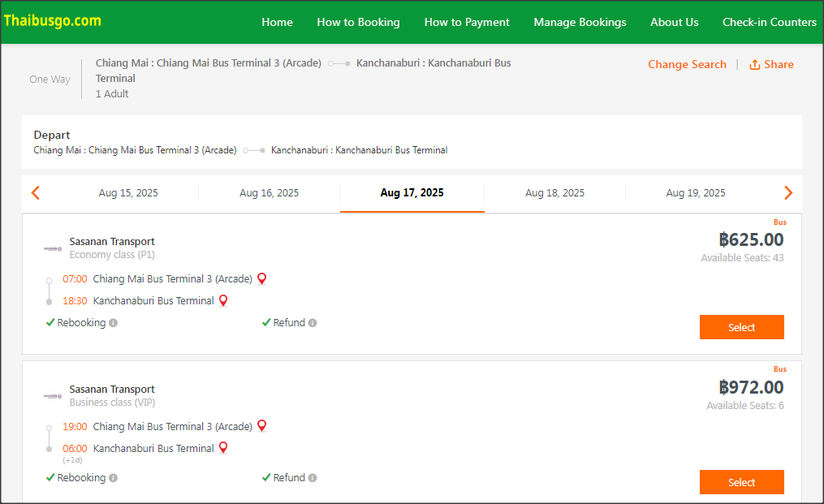Click Refund info icon for Economy class trip

(313, 323)
